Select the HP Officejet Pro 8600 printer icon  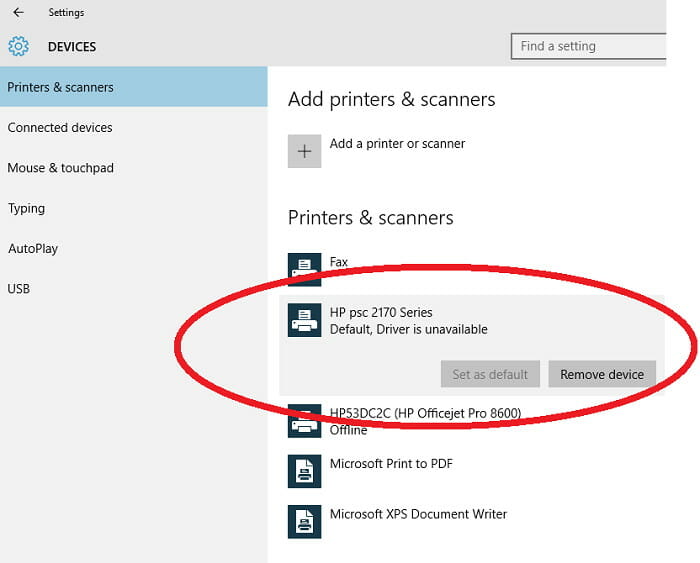[304, 421]
